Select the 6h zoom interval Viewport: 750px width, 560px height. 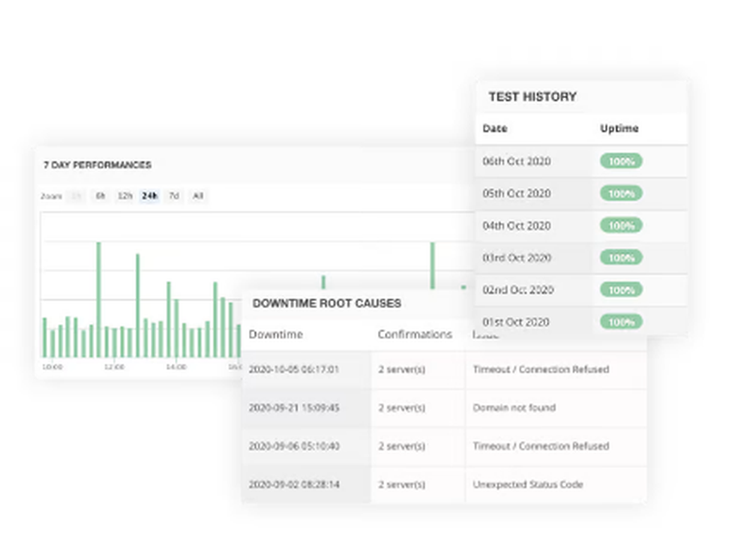100,196
